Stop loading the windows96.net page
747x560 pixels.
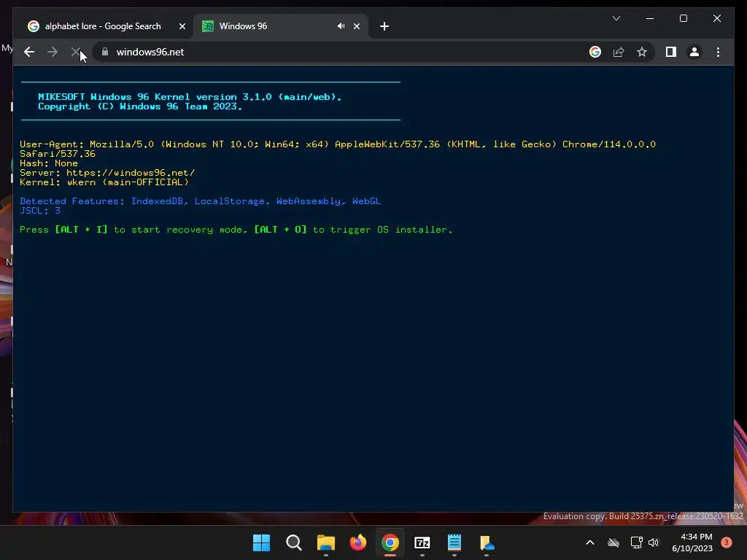(76, 52)
